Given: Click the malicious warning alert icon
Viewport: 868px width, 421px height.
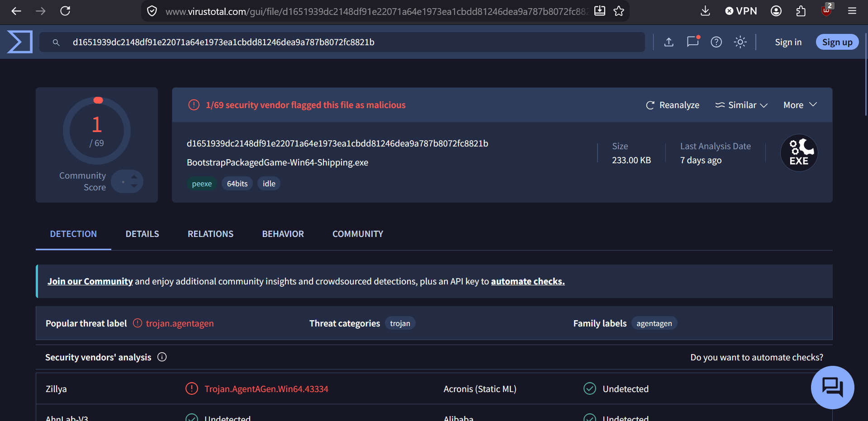Looking at the screenshot, I should (x=194, y=105).
